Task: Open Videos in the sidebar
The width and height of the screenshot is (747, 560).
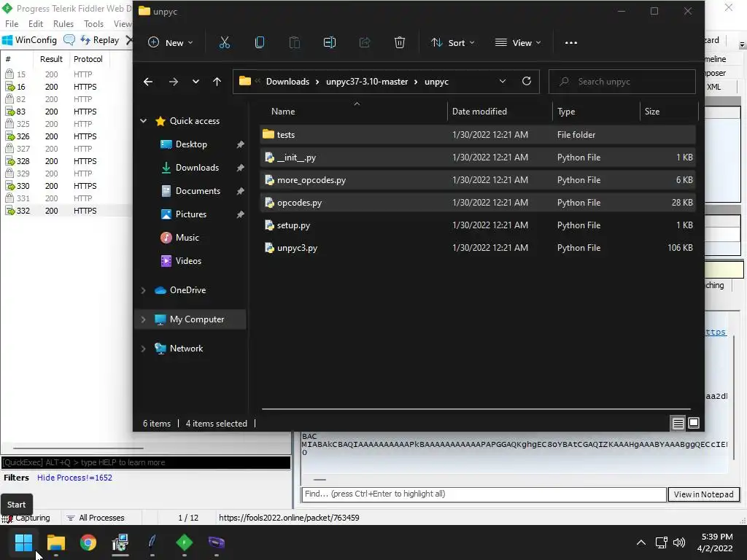Action: (188, 261)
